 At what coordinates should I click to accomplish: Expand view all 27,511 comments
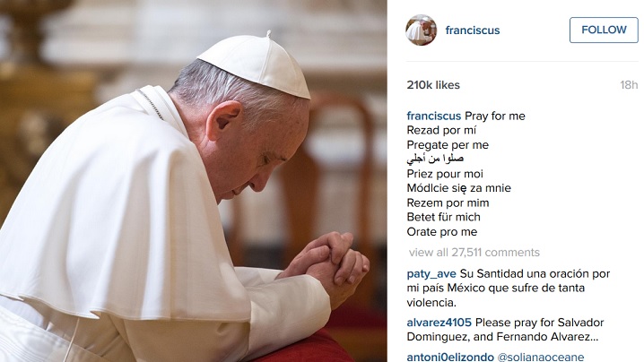coord(474,253)
